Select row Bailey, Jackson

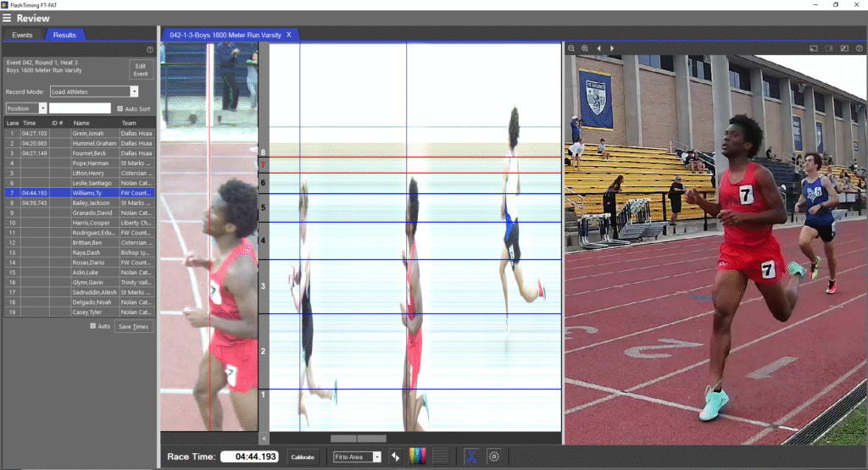coord(79,203)
